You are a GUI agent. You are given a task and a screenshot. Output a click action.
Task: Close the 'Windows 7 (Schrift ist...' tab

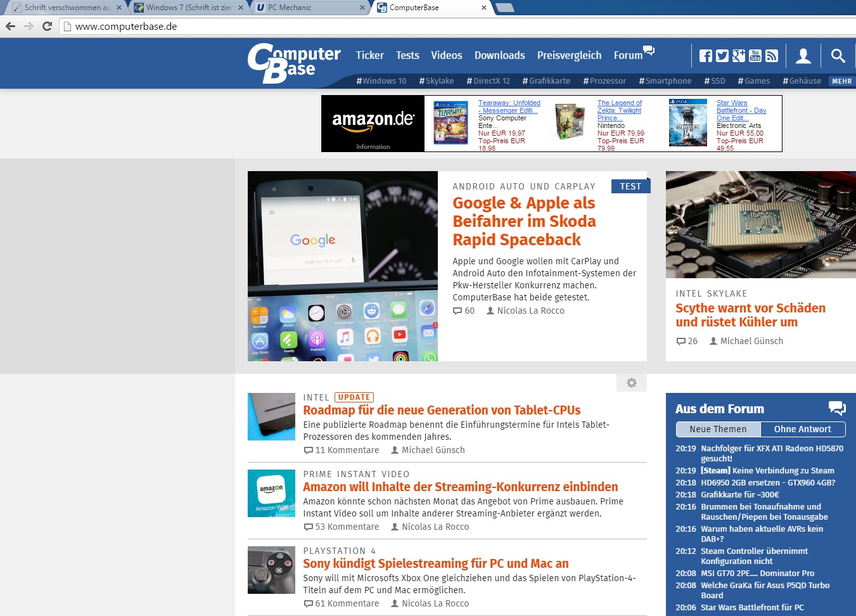(240, 8)
